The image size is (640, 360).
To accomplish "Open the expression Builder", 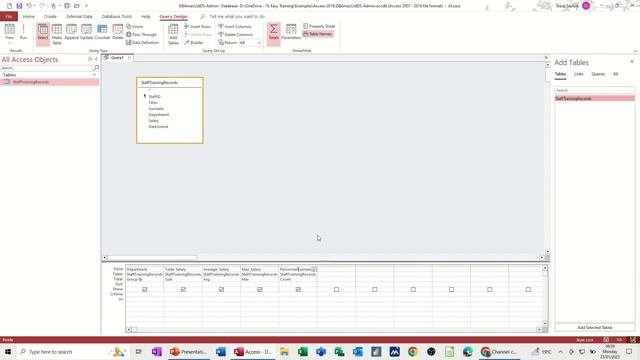I will pos(194,42).
